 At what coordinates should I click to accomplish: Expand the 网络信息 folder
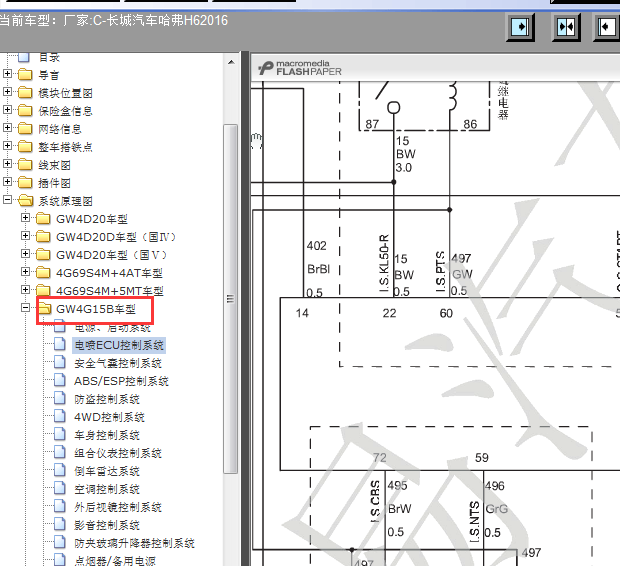point(7,127)
